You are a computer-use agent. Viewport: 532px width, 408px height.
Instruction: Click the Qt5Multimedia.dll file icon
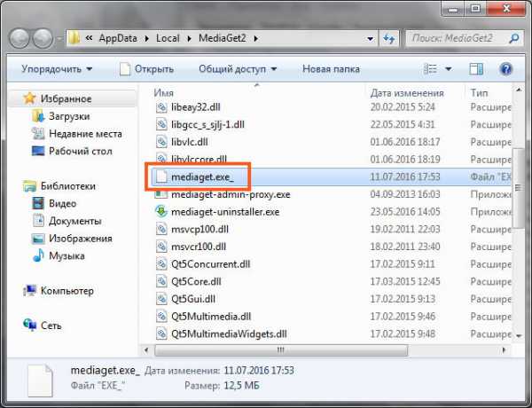coord(161,317)
